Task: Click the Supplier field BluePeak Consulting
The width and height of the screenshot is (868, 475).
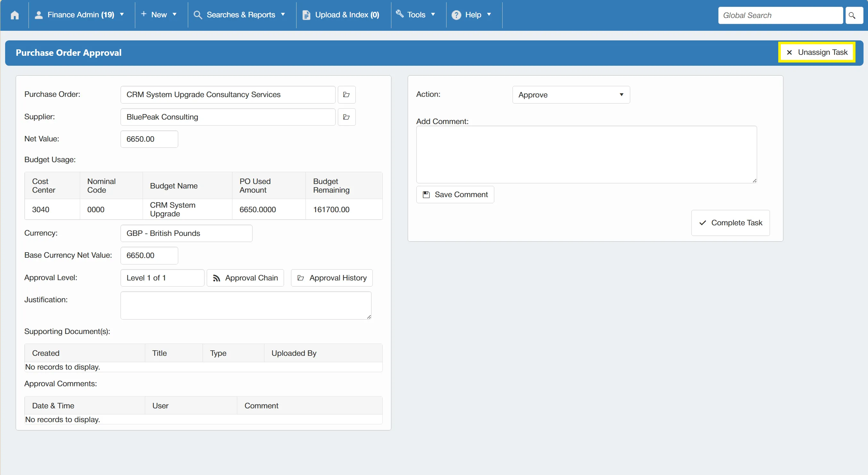Action: tap(228, 117)
